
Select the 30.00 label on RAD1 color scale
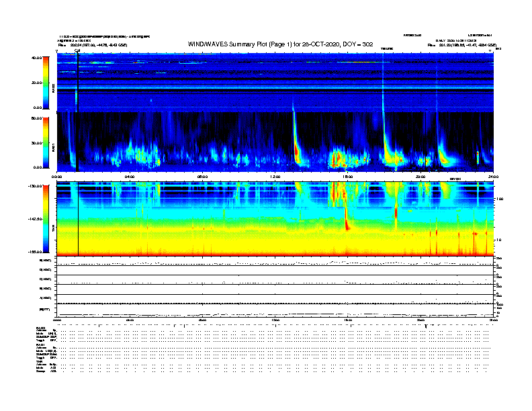tap(36, 143)
